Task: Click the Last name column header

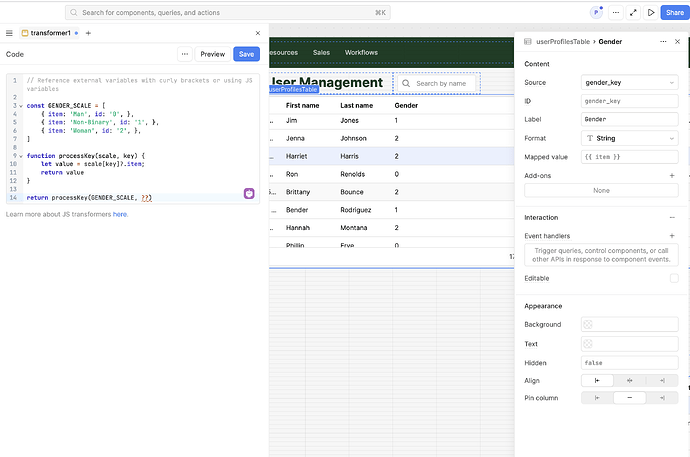Action: [356, 105]
